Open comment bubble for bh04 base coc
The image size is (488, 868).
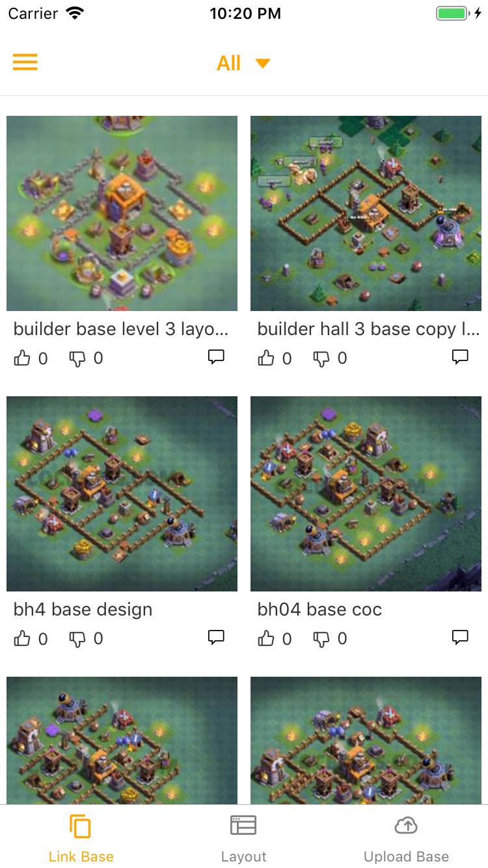[x=460, y=637]
